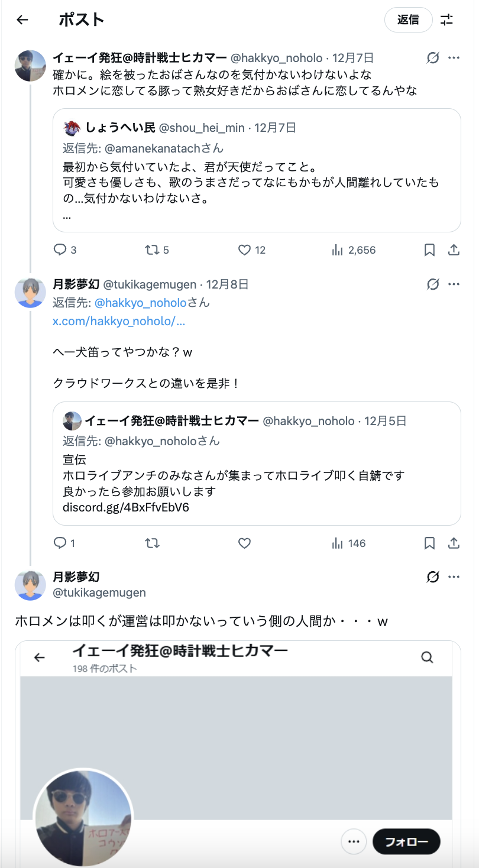479x868 pixels.
Task: Like the reply post with 146 views
Action: 245,543
